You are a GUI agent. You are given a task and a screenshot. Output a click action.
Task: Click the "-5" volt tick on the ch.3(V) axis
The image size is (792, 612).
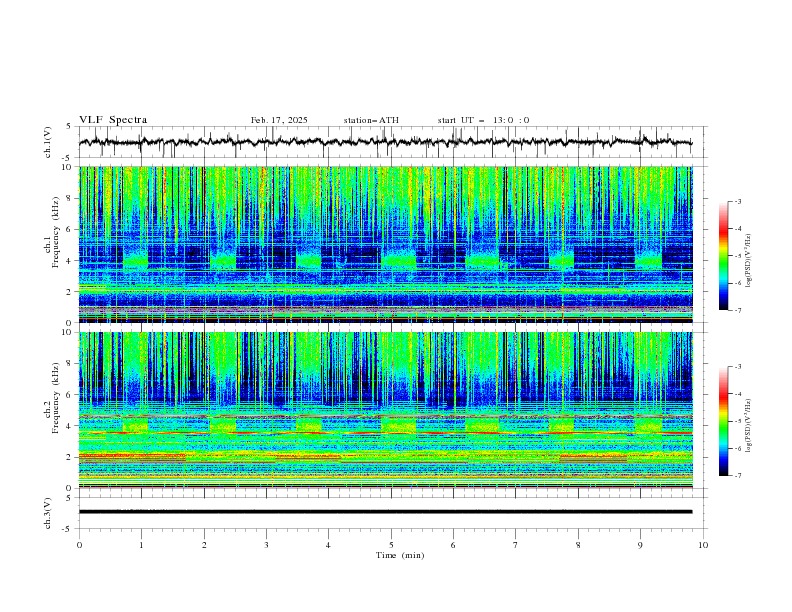(x=68, y=529)
